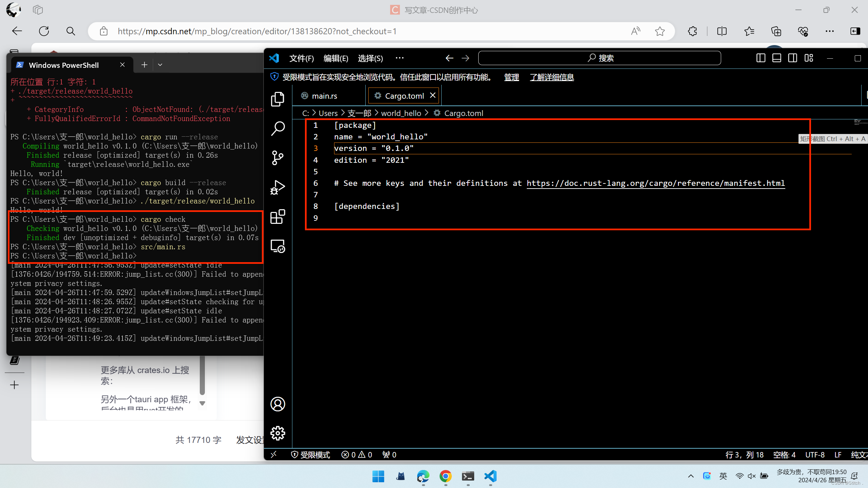Open the 文件(F) menu
Screen dimensions: 868x488
coord(301,58)
